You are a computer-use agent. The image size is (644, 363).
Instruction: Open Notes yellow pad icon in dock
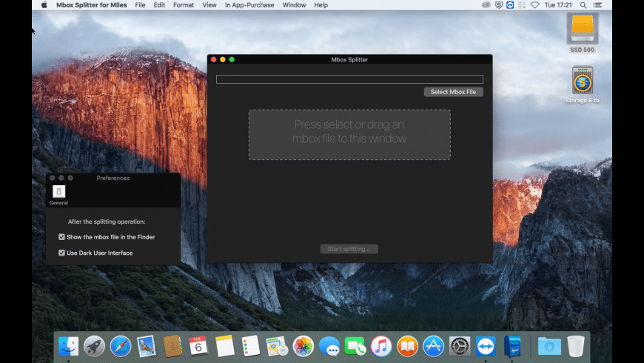click(225, 346)
